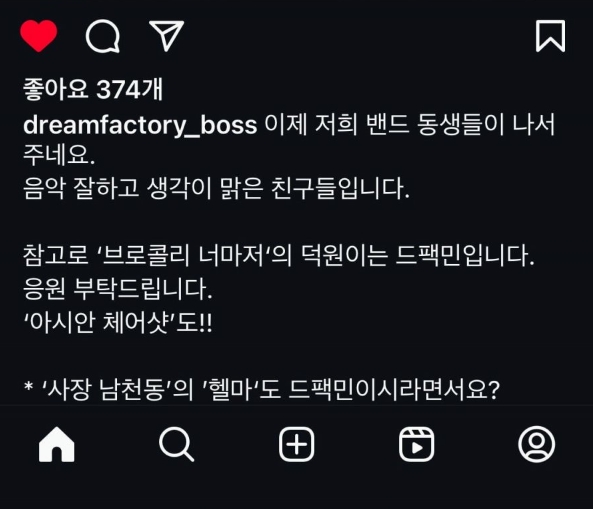
Task: Go to the Home feed tab
Action: pyautogui.click(x=57, y=444)
